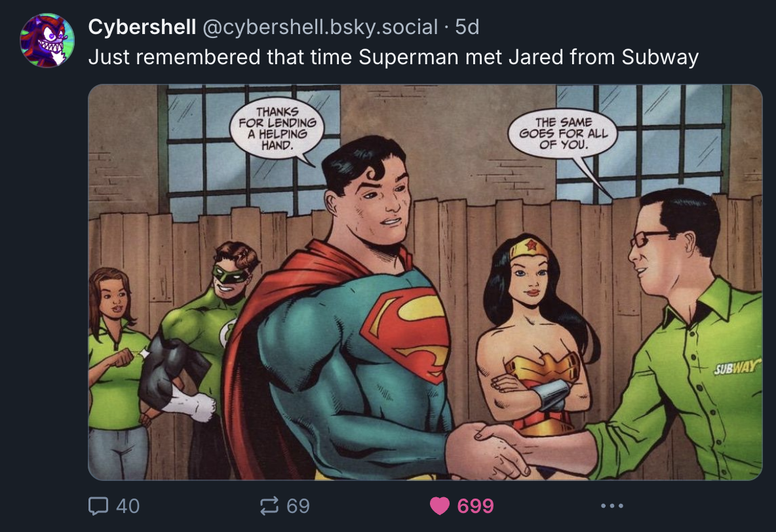Screen dimensions: 776x532
Task: Click the Subway logo on the green shirt
Action: (x=736, y=368)
